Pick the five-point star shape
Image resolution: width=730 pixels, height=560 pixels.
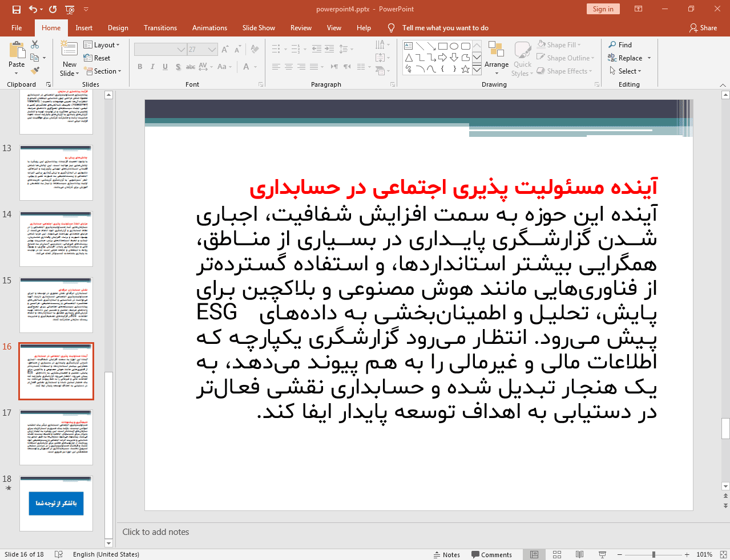(466, 69)
